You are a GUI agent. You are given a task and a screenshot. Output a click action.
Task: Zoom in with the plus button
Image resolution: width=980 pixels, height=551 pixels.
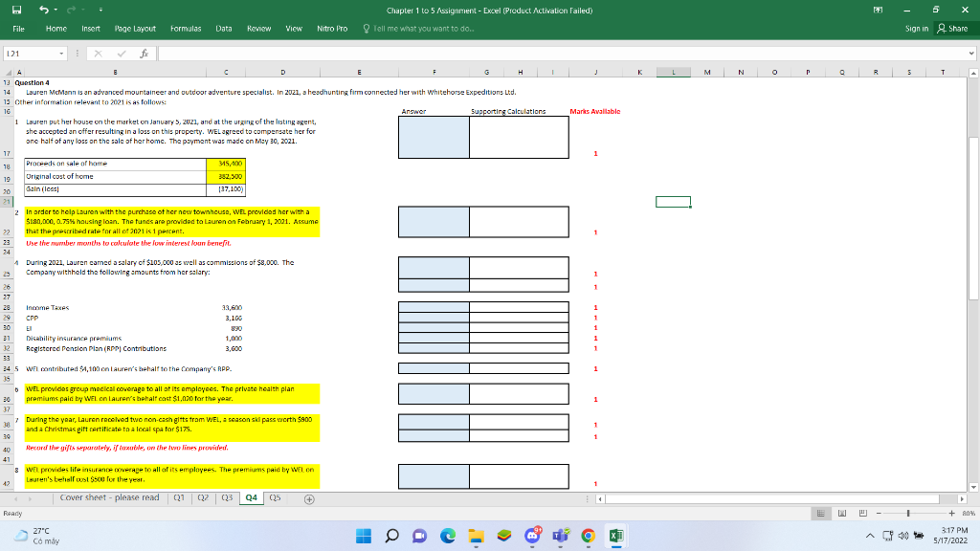point(951,514)
